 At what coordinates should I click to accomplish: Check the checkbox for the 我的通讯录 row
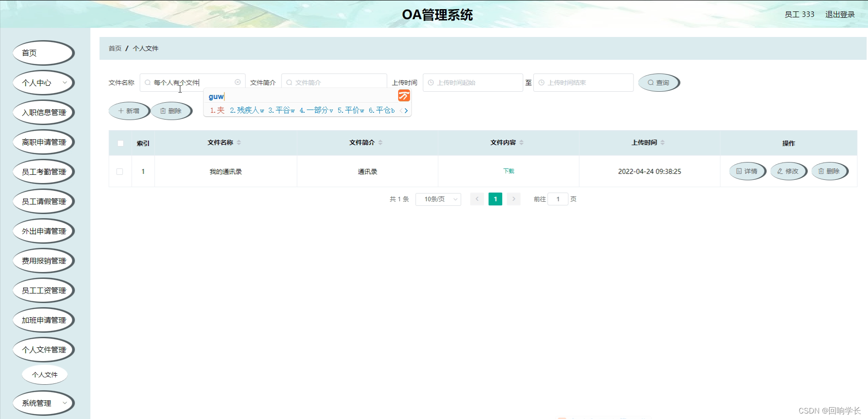tap(120, 172)
